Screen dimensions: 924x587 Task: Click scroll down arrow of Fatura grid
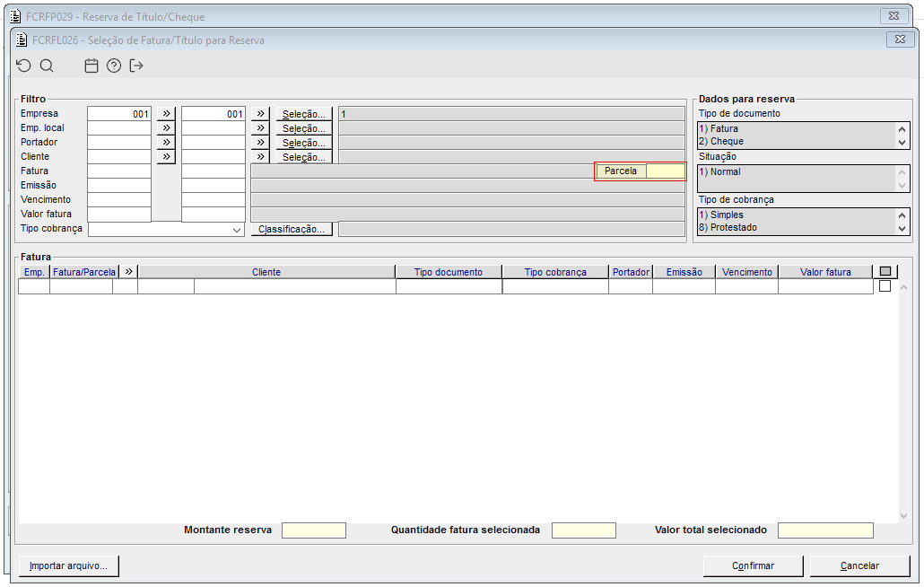[x=904, y=516]
